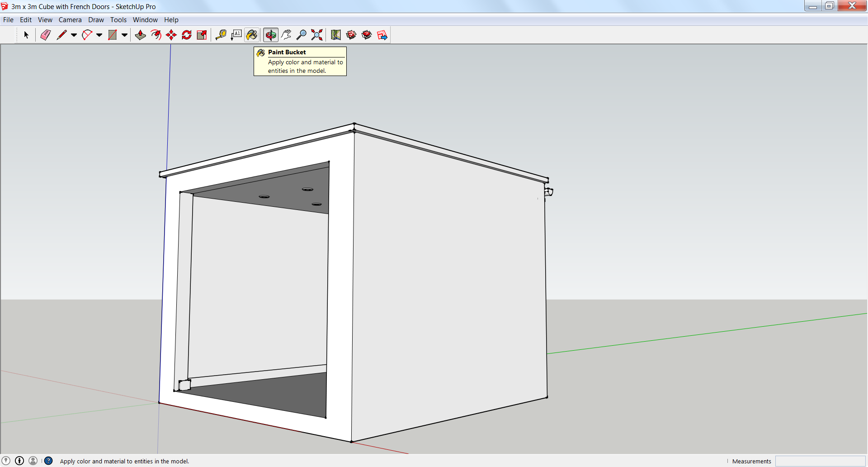Open the 3D Warehouse icon
Image resolution: width=868 pixels, height=467 pixels.
[x=351, y=35]
